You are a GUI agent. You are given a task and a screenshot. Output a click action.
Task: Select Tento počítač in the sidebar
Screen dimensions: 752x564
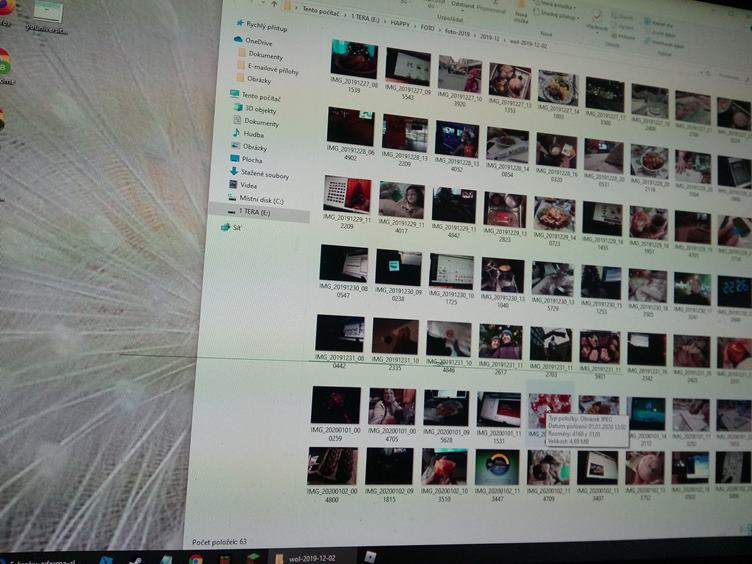click(255, 96)
